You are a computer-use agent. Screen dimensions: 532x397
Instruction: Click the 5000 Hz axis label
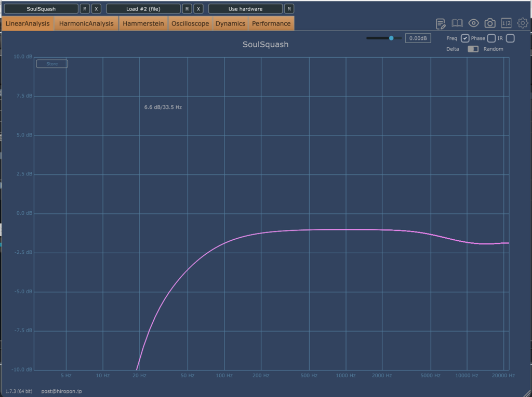[431, 376]
